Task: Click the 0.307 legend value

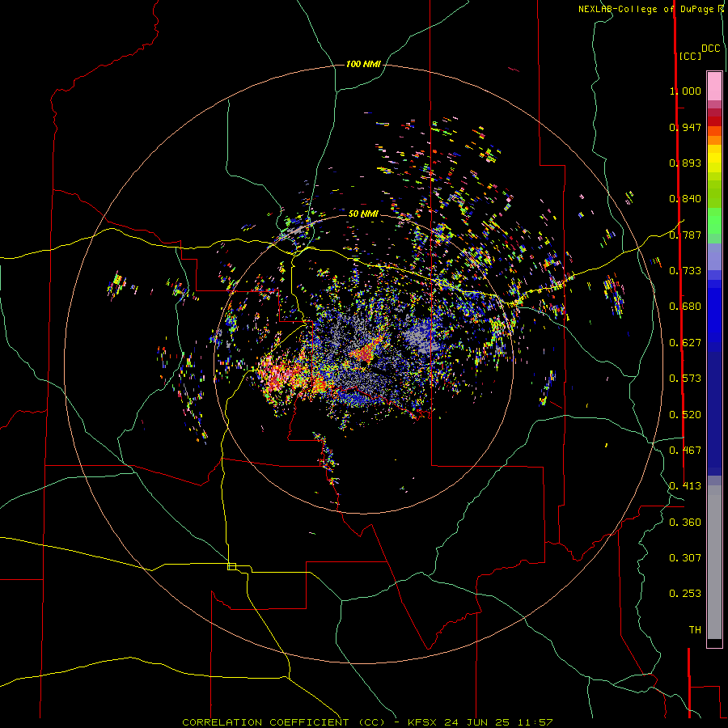Action: tap(685, 558)
